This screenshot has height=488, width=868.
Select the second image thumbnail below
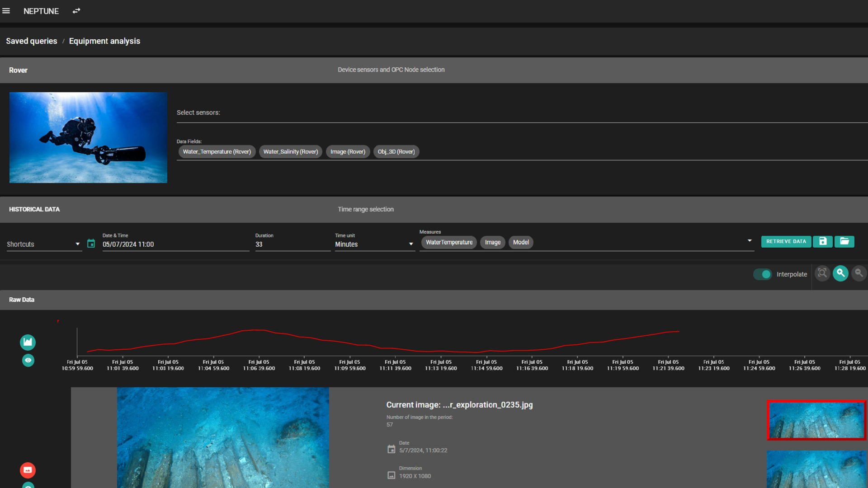(816, 469)
